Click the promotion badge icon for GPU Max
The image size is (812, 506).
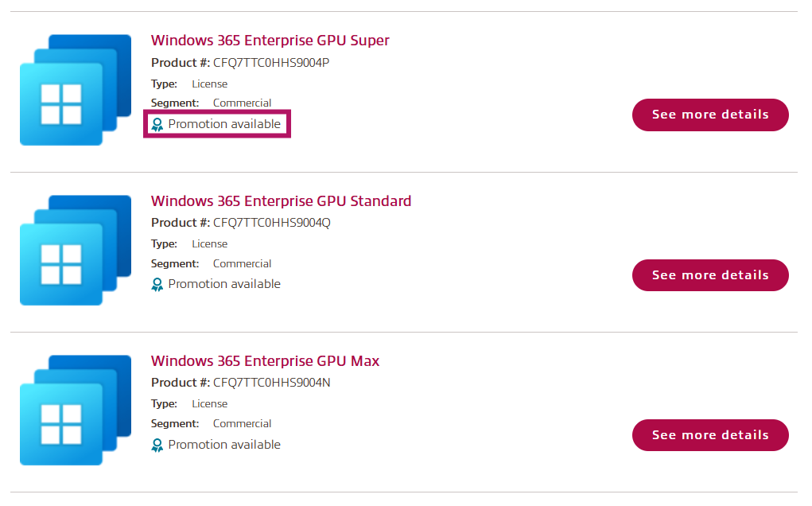pyautogui.click(x=157, y=445)
